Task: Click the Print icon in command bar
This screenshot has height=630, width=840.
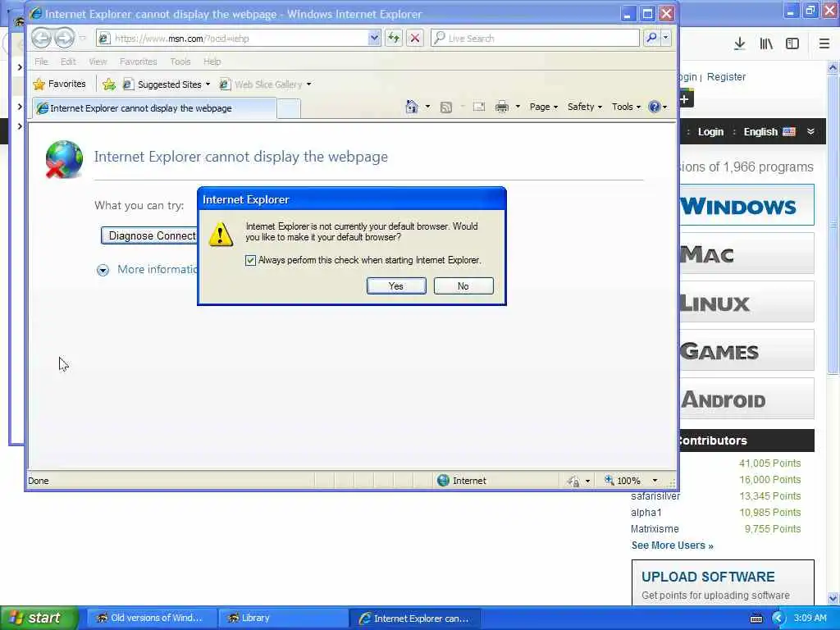Action: click(502, 107)
